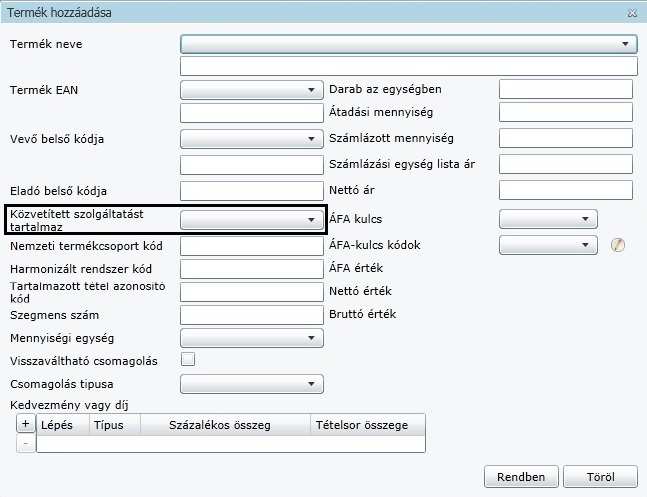Click the text field below Termék neve dropdown
Viewport: 647px width, 497px height.
coord(409,66)
